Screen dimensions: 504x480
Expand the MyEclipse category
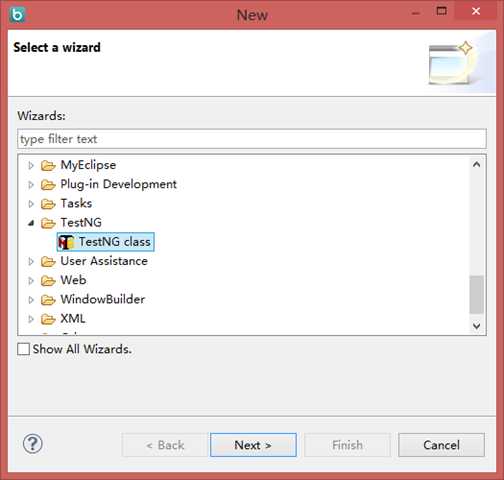pyautogui.click(x=31, y=165)
